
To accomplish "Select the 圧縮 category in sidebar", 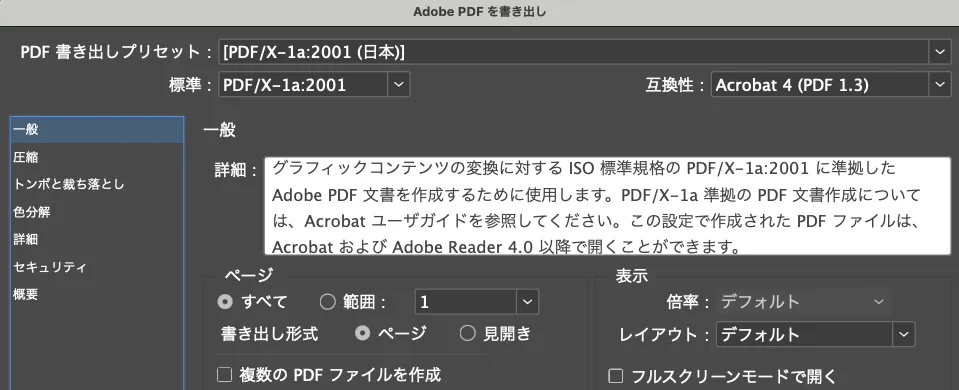I will [97, 157].
